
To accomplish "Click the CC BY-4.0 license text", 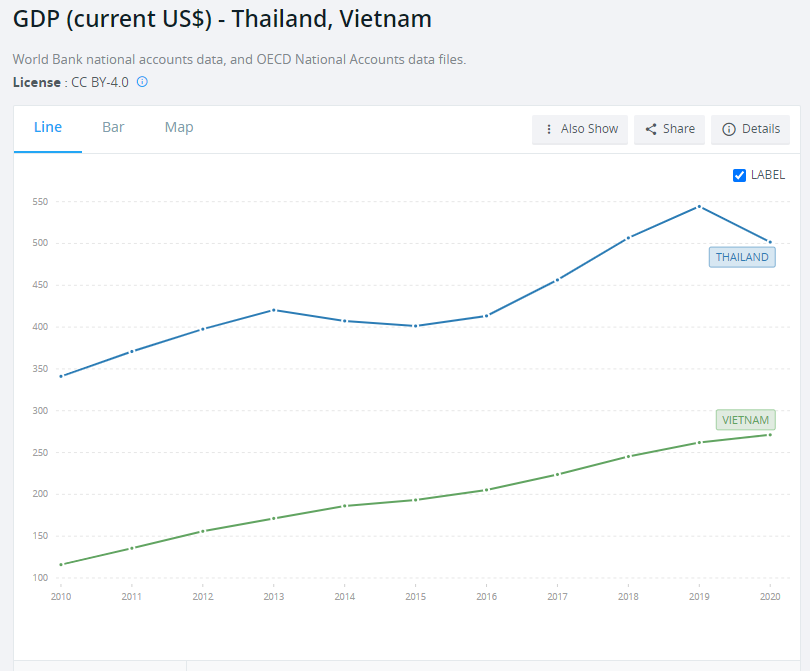I will tap(100, 82).
